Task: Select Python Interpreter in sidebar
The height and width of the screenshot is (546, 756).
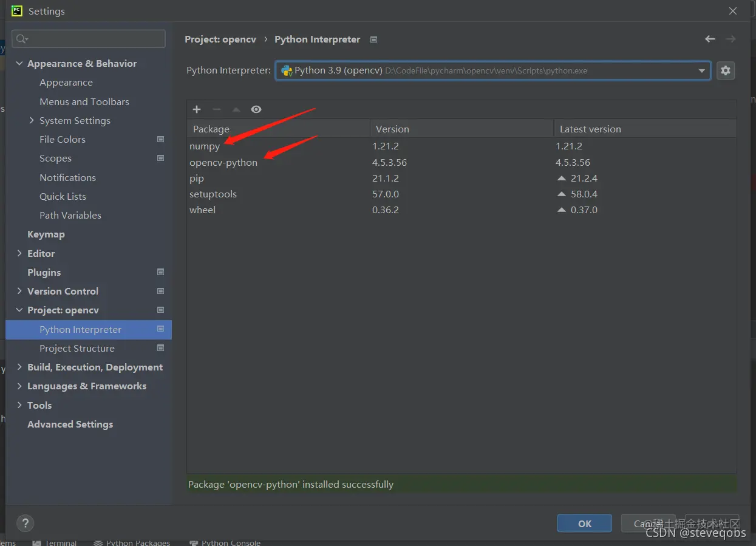Action: point(89,329)
